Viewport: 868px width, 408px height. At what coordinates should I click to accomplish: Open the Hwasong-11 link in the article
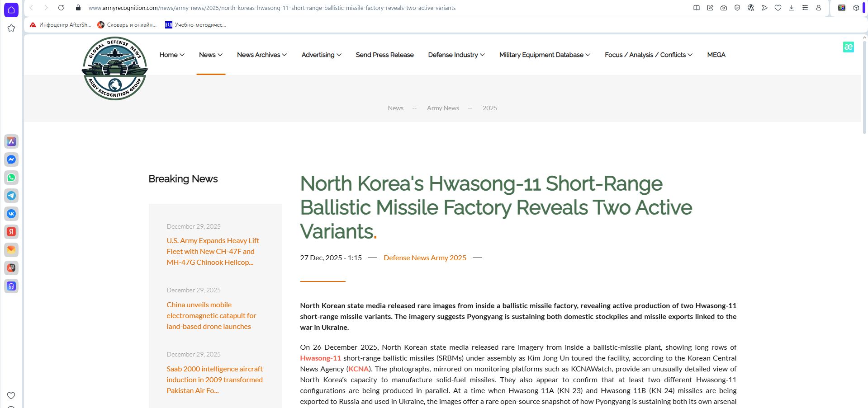tap(320, 358)
